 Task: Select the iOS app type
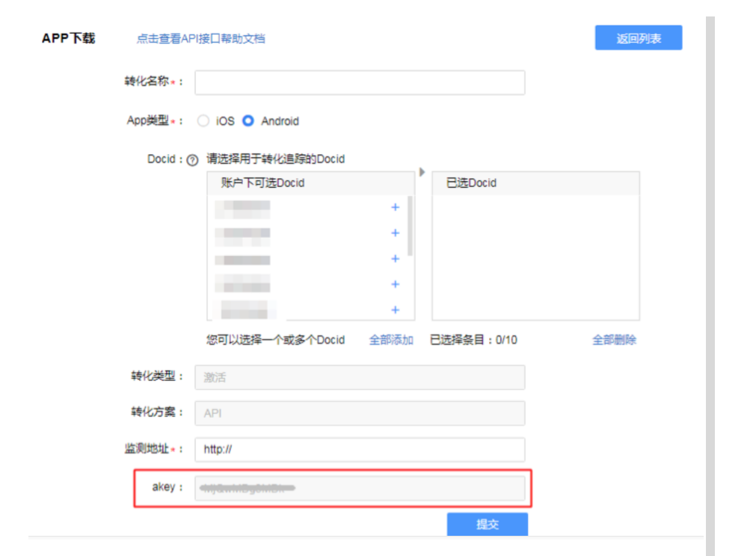203,120
